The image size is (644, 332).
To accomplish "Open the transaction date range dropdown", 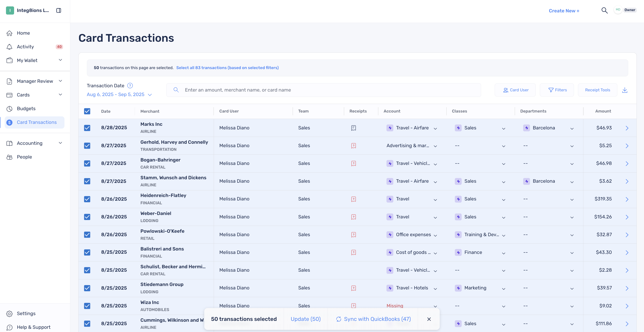I will point(119,94).
